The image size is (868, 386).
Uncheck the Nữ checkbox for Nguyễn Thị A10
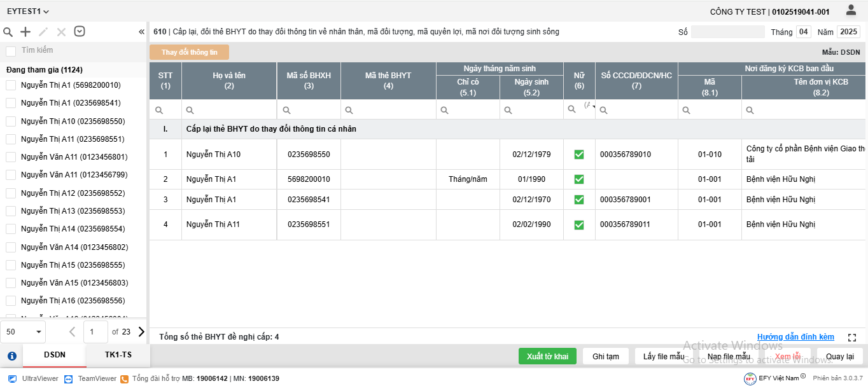579,155
